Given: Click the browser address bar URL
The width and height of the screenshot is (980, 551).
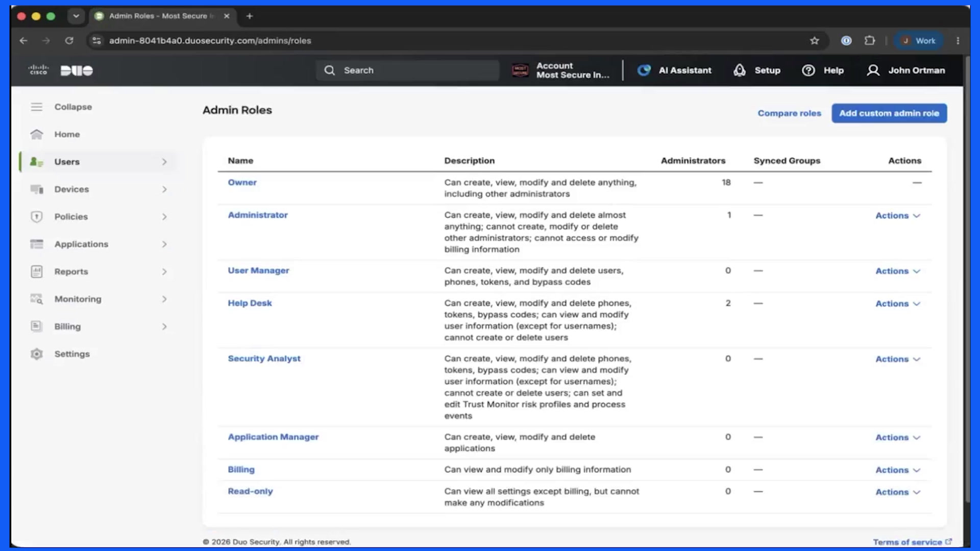Looking at the screenshot, I should click(210, 41).
